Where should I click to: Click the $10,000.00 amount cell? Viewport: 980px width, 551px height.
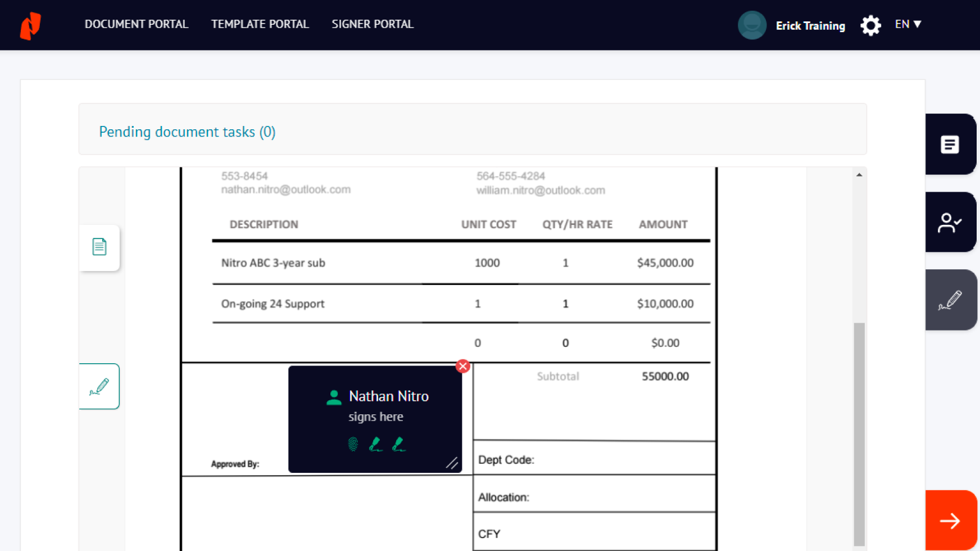point(665,304)
